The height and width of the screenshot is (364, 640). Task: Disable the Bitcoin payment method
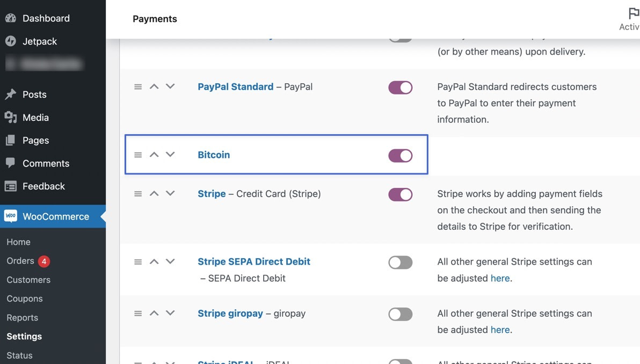click(400, 155)
